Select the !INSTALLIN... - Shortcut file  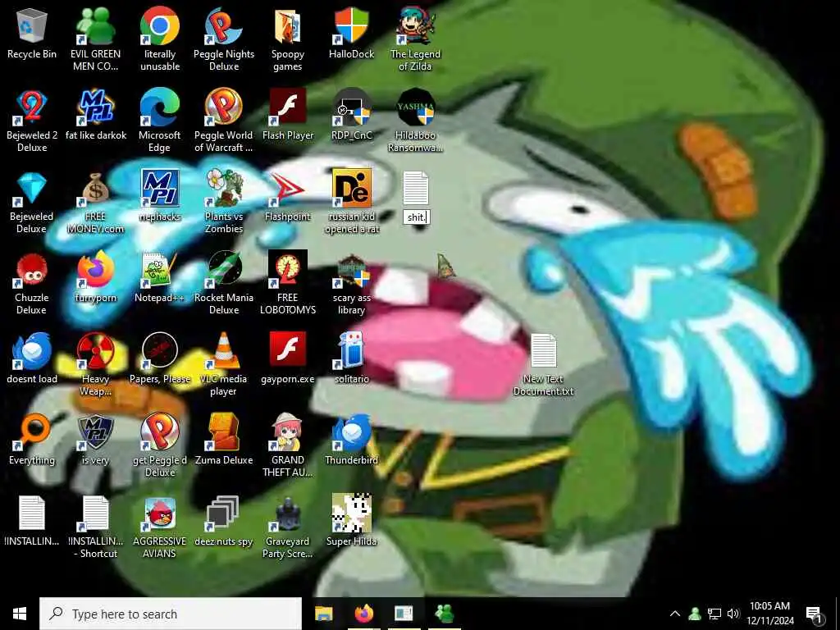point(95,514)
